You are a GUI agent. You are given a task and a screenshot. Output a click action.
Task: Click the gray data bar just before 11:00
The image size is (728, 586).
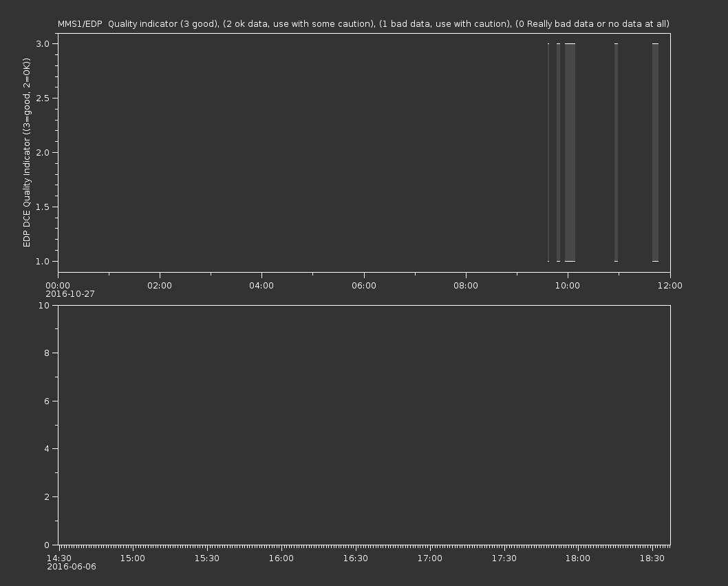616,152
